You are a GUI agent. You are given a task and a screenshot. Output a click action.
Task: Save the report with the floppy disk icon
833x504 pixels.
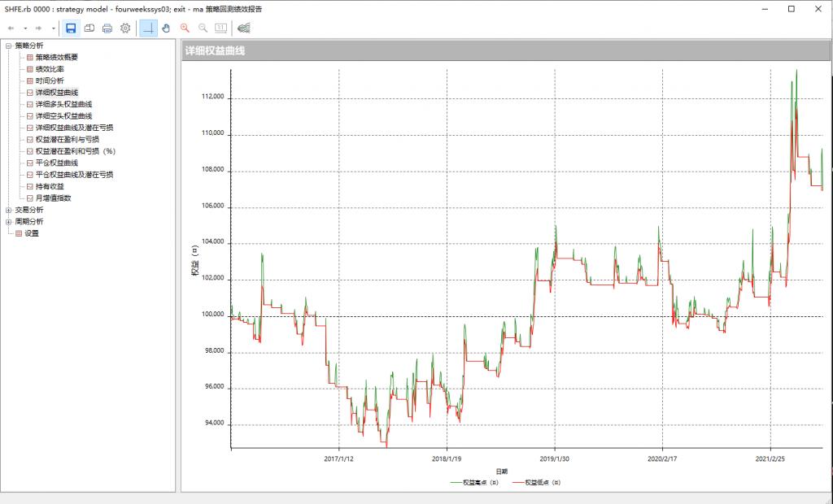tap(72, 28)
